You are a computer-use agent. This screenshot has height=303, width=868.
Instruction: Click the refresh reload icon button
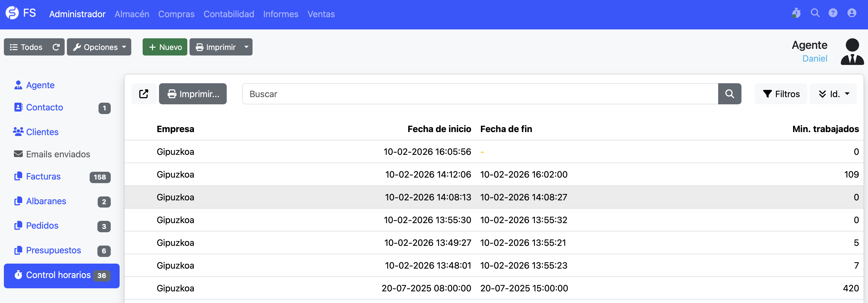coord(56,47)
